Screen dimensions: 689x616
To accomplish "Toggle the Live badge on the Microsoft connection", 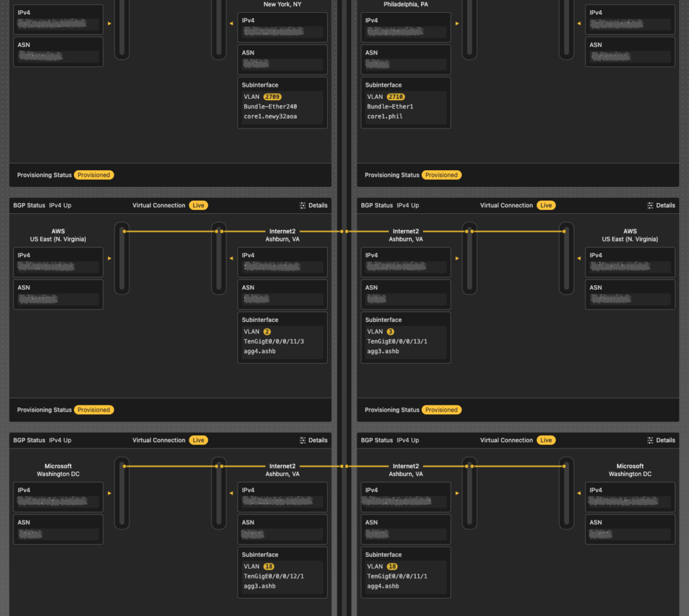I will pos(198,440).
